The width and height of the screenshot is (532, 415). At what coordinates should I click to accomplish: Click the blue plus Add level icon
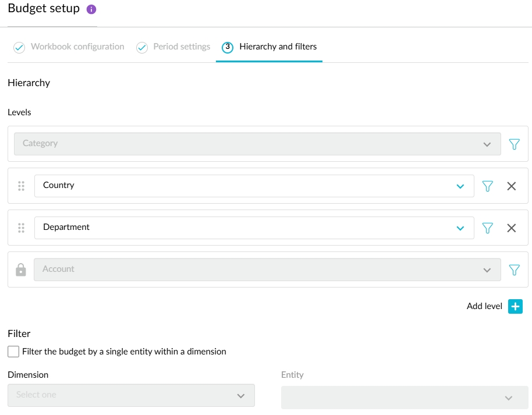pos(515,306)
